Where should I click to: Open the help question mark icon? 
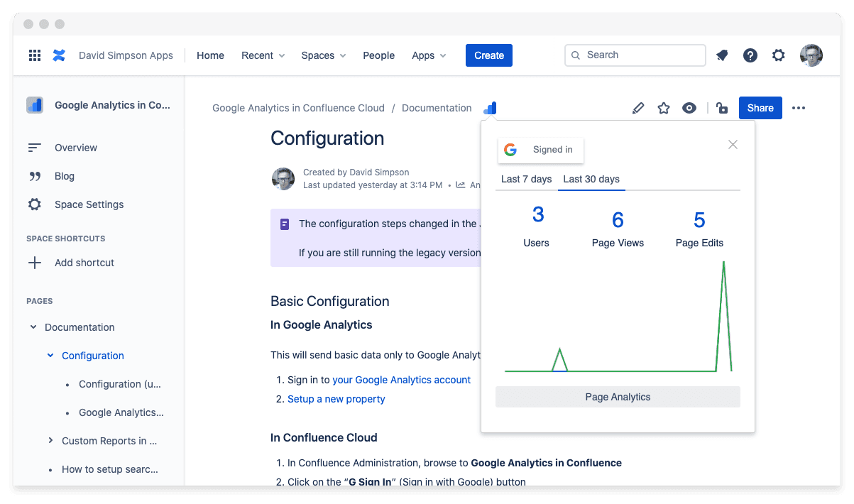coord(750,55)
